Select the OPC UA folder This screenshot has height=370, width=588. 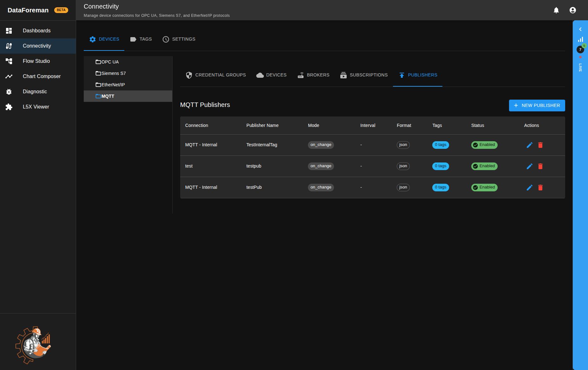tap(110, 62)
